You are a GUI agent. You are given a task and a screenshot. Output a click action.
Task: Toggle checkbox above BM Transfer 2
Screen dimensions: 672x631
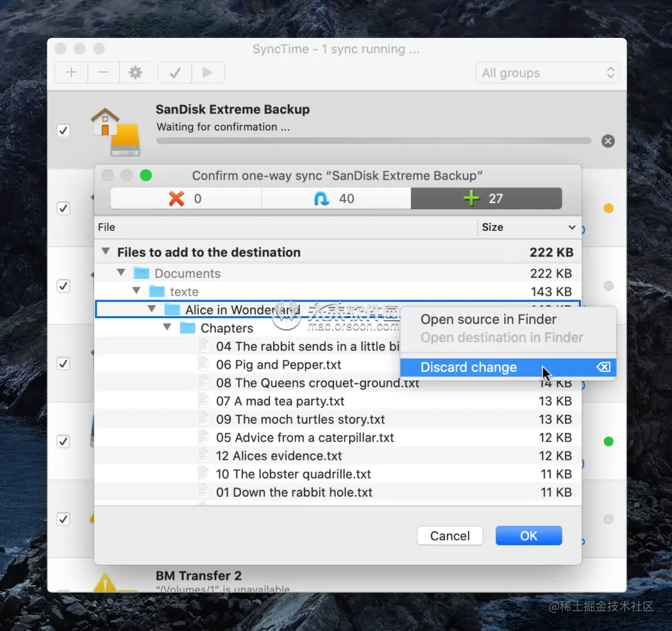(64, 519)
